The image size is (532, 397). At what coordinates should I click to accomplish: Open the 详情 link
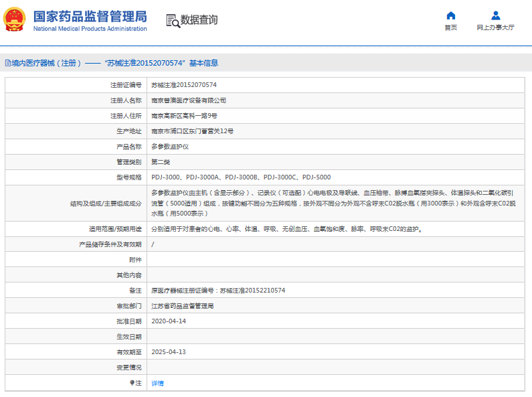[x=157, y=383]
